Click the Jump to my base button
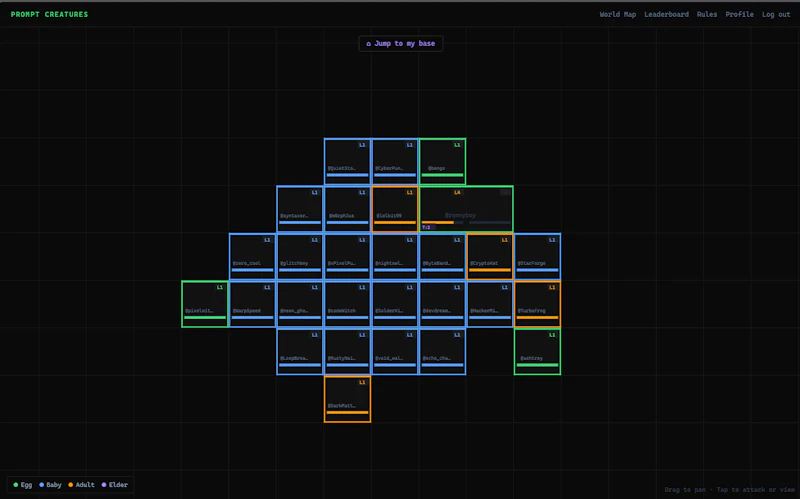 [x=401, y=43]
